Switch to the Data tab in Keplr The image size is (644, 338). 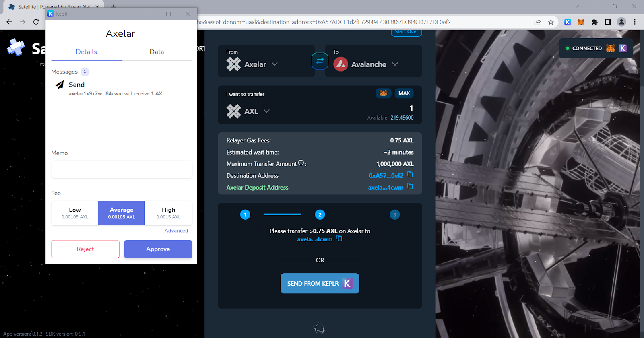pos(157,52)
